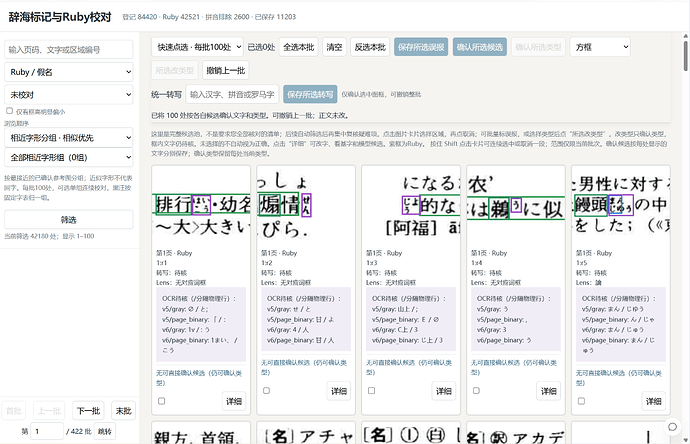690x444 pixels.
Task: Open the 未校对 status dropdown
Action: [69, 95]
